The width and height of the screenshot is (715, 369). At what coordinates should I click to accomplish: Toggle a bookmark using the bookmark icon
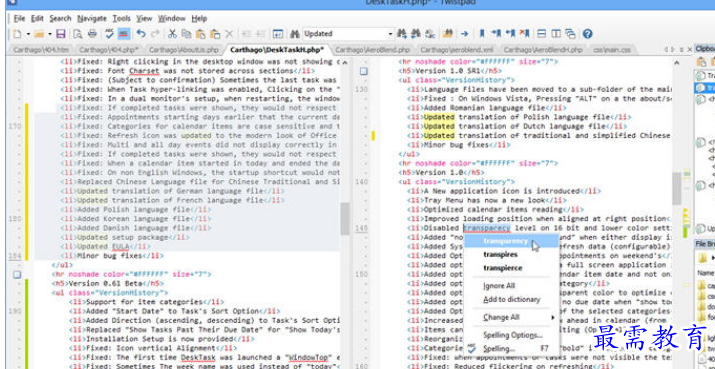coord(482,34)
